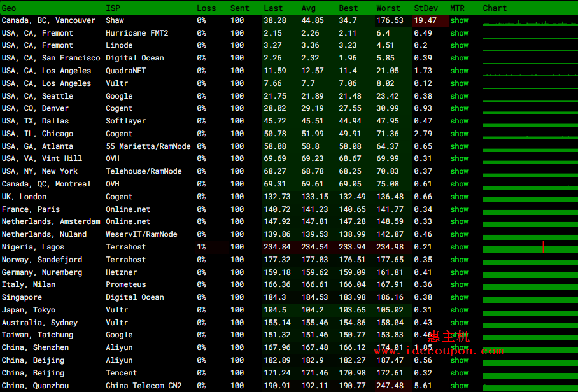The image size is (578, 392).
Task: Show MTR for Nigeria Lagos Terrahost
Action: 460,246
